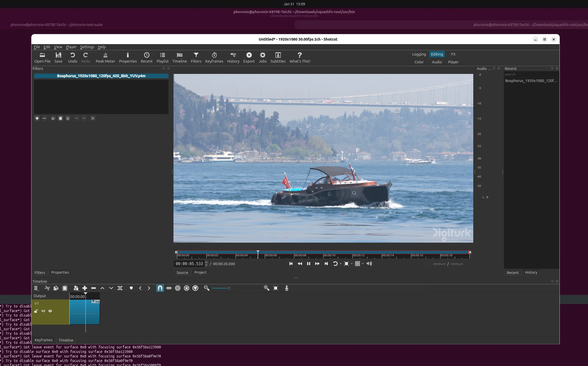This screenshot has width=588, height=366.
Task: Open the Subtitles panel
Action: point(278,58)
